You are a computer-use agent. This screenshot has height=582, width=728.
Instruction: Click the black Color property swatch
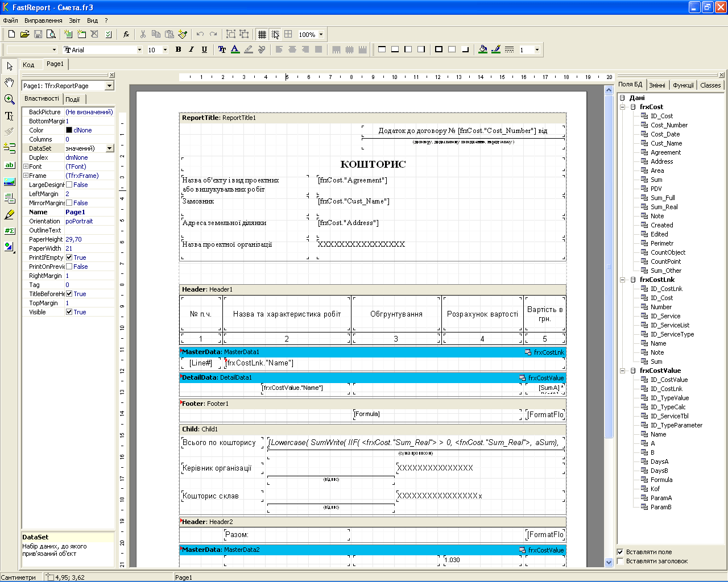69,130
